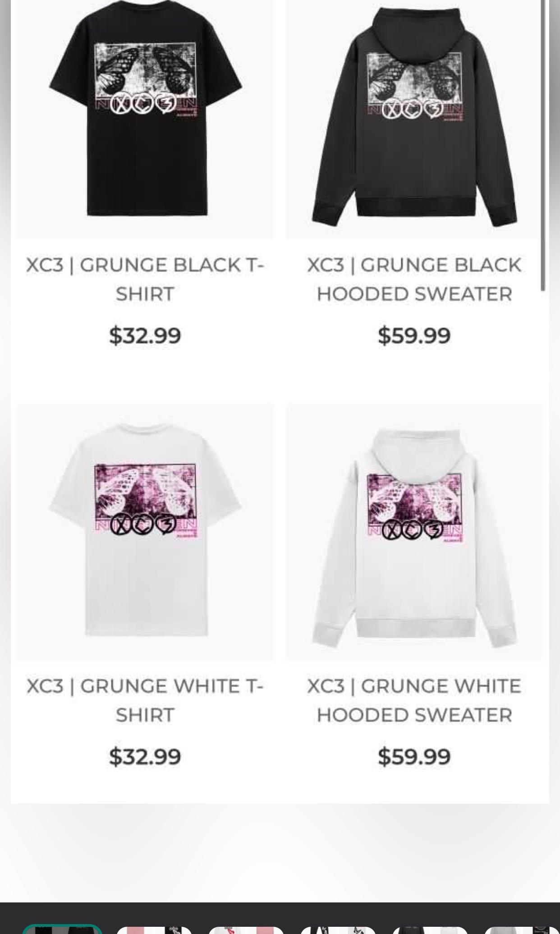Image resolution: width=560 pixels, height=934 pixels.
Task: Select the fourth thumbnail in bottom strip
Action: pyautogui.click(x=338, y=929)
